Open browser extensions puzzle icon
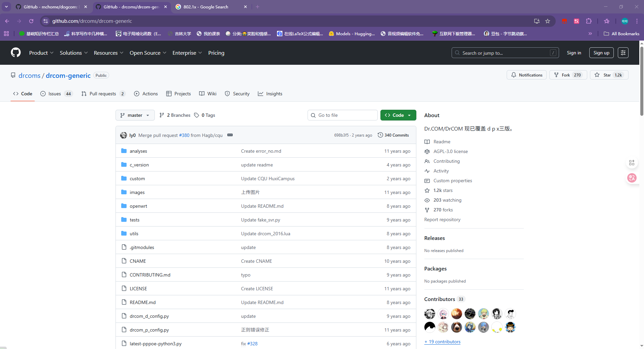This screenshot has width=644, height=349. click(589, 21)
